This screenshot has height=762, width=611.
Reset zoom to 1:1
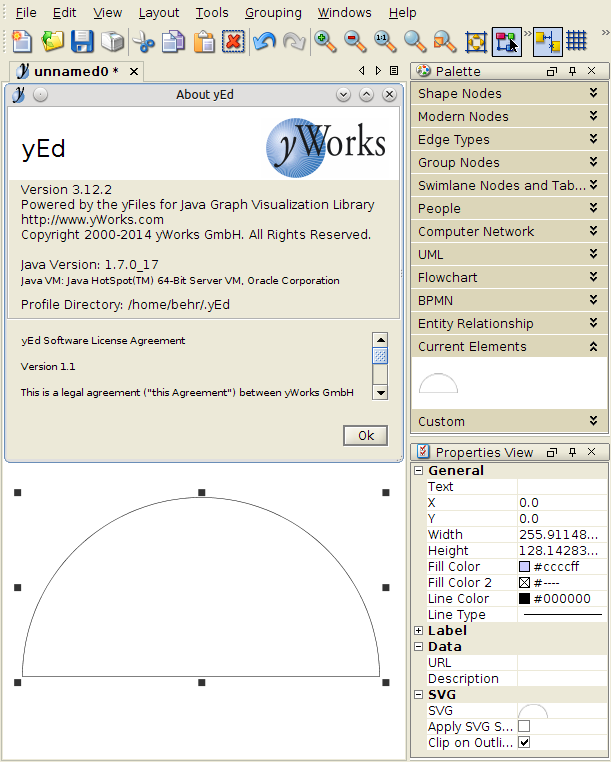[385, 41]
